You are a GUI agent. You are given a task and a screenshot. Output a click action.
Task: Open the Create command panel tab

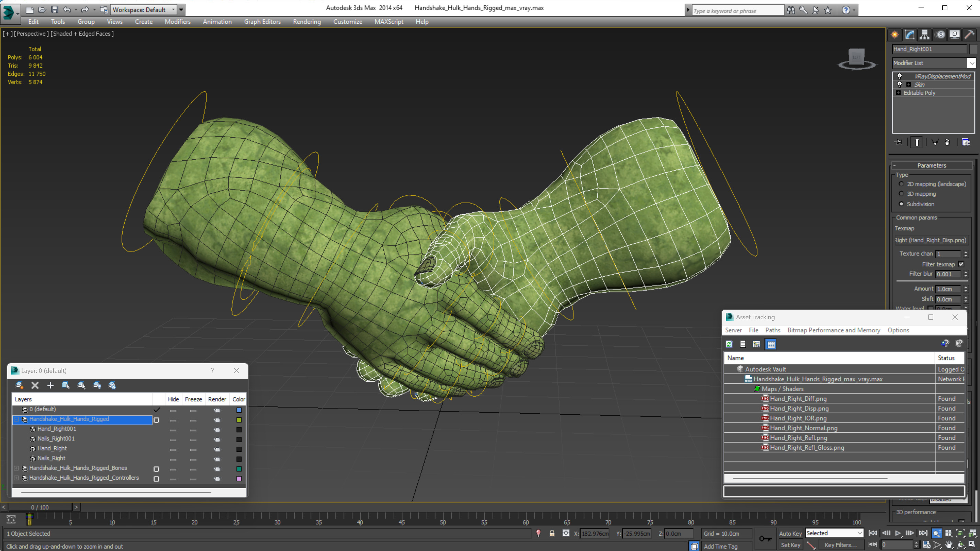895,35
